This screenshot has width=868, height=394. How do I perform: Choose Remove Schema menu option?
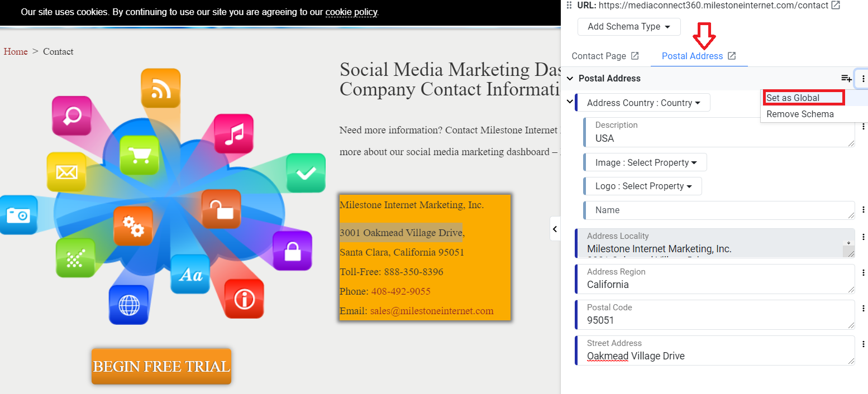pyautogui.click(x=800, y=114)
